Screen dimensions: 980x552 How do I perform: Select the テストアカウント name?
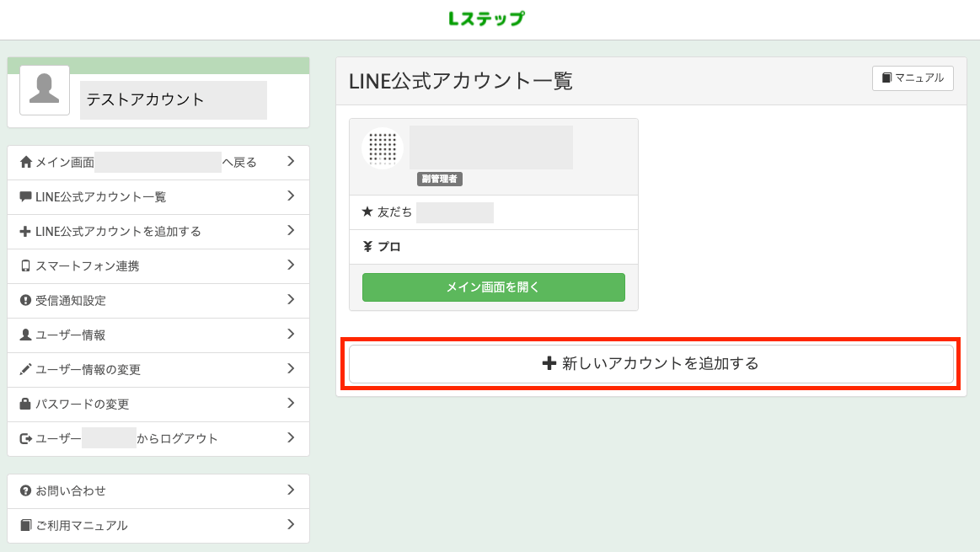(145, 99)
